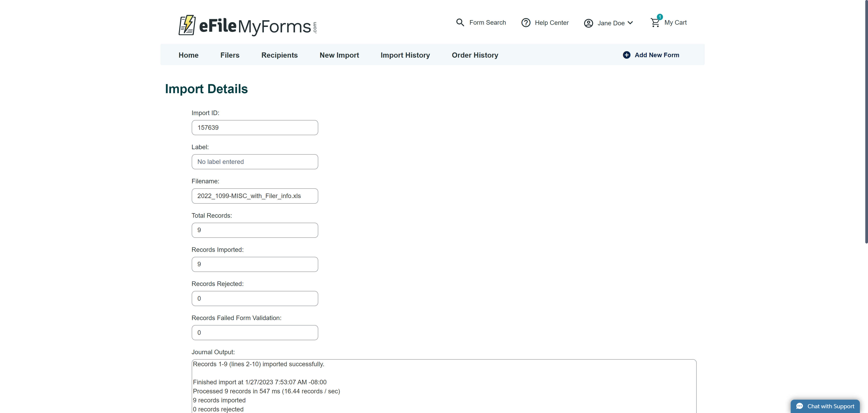Viewport: 868px width, 413px height.
Task: Click the Add New Form link
Action: [x=657, y=55]
